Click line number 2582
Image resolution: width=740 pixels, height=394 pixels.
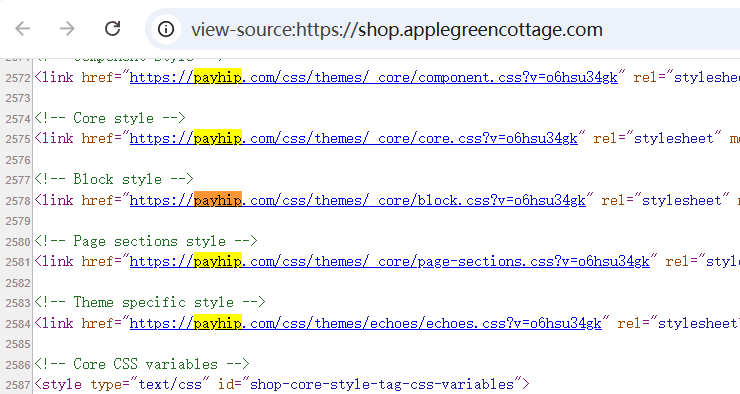pyautogui.click(x=18, y=283)
